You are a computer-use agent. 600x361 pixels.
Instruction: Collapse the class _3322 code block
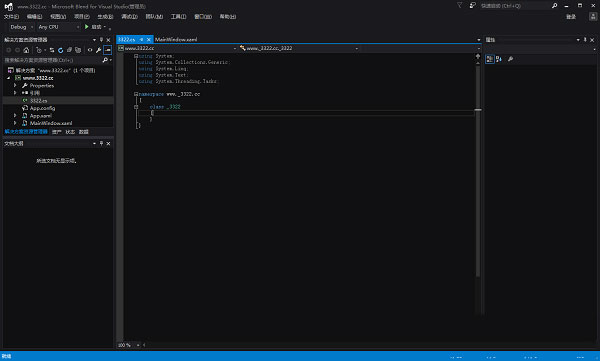point(136,107)
